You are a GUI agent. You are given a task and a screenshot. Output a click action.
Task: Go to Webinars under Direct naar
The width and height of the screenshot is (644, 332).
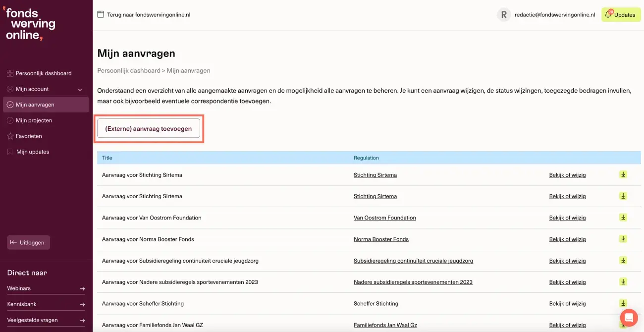pos(19,288)
